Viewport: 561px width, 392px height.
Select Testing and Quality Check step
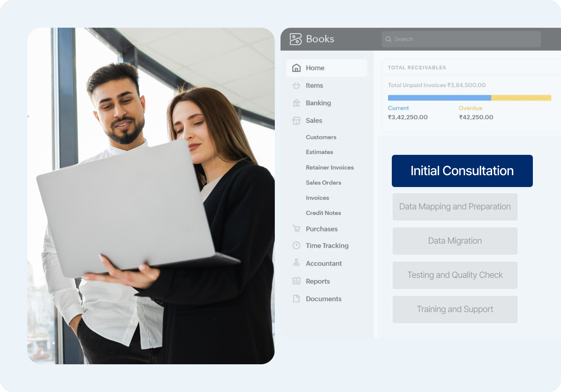[x=455, y=275]
